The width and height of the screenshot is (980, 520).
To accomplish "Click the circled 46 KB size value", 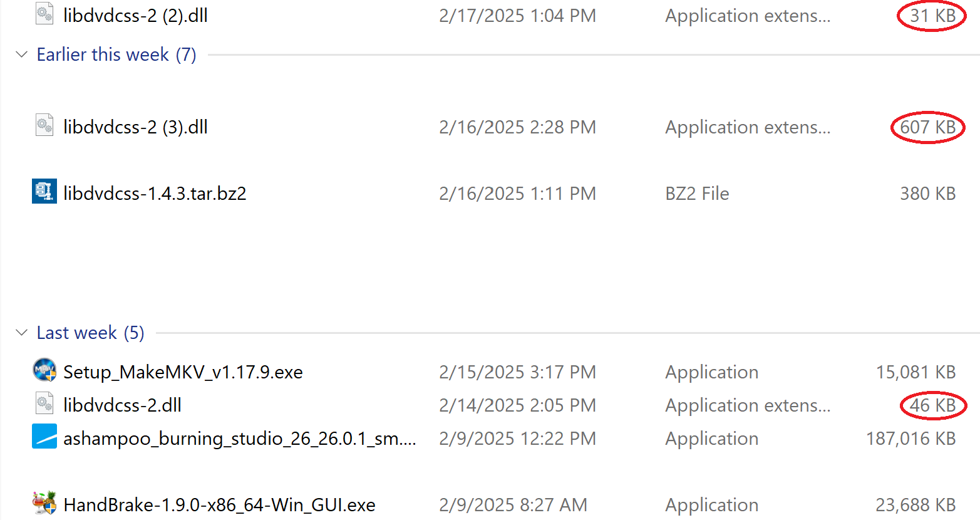I will coord(932,405).
